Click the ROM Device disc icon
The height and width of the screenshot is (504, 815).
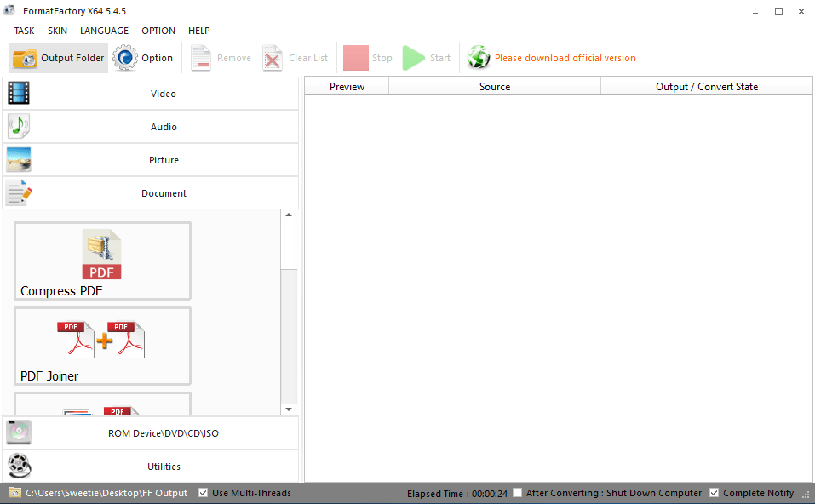pyautogui.click(x=19, y=432)
